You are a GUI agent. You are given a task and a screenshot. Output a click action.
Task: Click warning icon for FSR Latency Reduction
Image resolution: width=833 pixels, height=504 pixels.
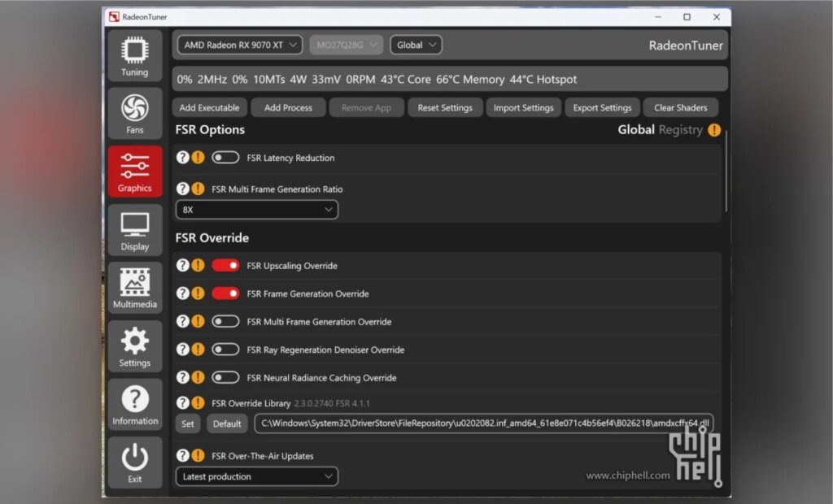click(x=198, y=158)
